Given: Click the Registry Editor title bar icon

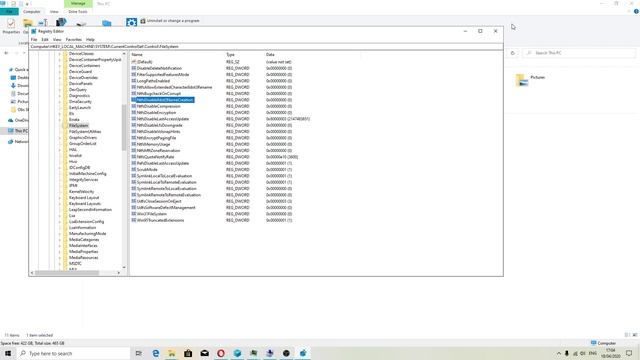Looking at the screenshot, I should pyautogui.click(x=34, y=31).
